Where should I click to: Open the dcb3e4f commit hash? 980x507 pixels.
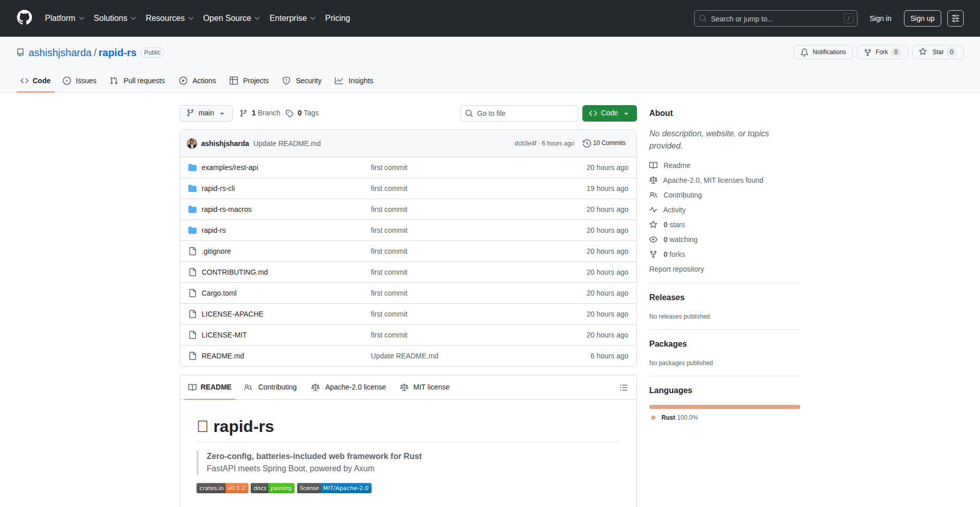525,143
